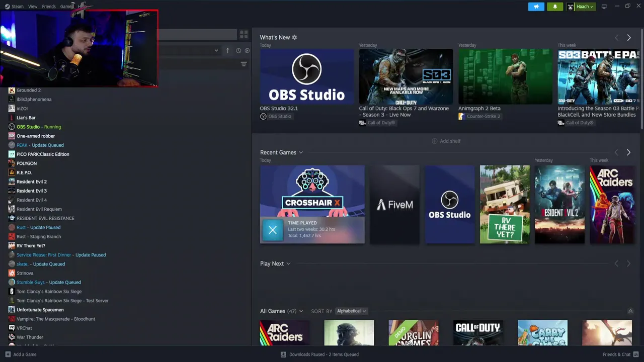The width and height of the screenshot is (644, 362).
Task: Switch to Big Picture mode monitor icon
Action: pos(604,7)
